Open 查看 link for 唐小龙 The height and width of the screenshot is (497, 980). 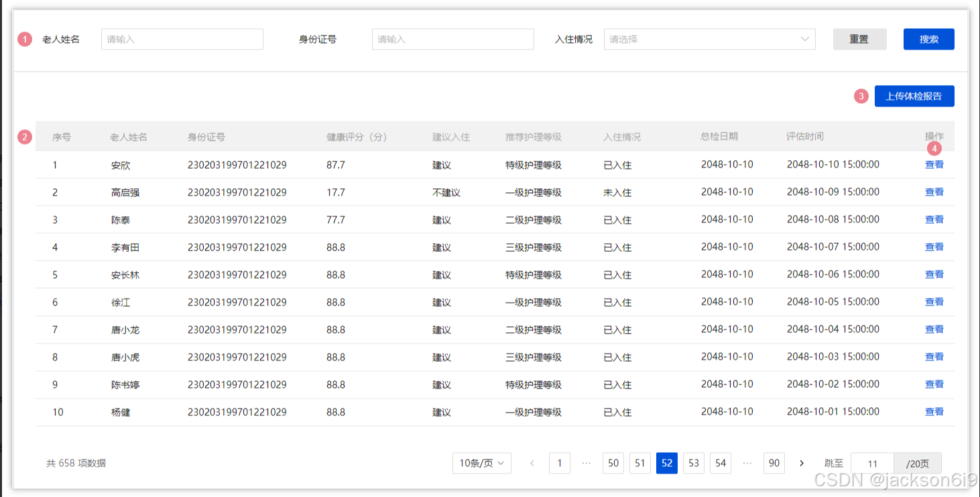point(934,329)
